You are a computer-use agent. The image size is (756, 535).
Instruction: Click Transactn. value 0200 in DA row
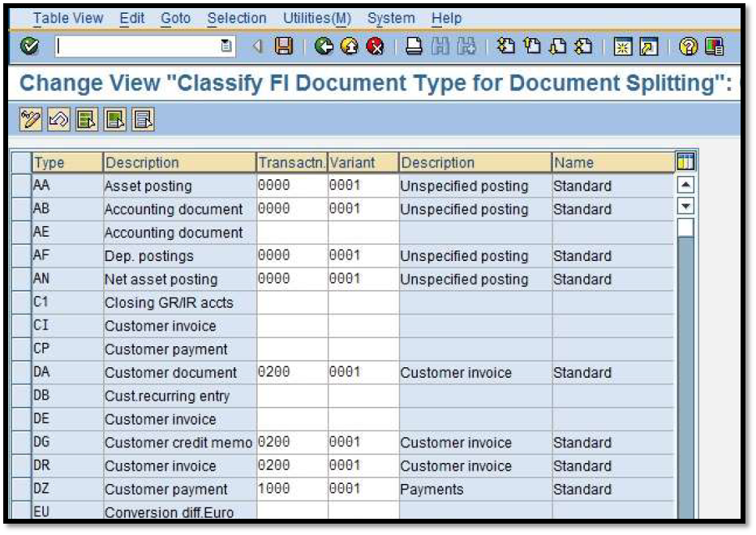click(x=274, y=372)
